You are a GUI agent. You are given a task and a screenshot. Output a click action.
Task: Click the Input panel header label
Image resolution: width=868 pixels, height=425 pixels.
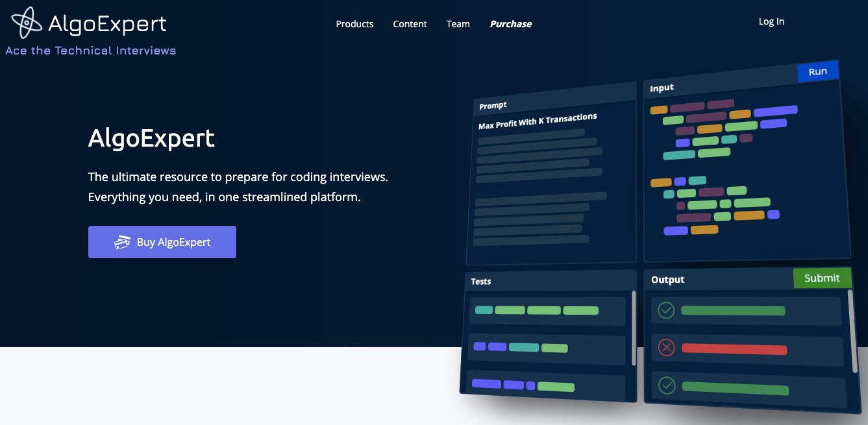pos(662,88)
